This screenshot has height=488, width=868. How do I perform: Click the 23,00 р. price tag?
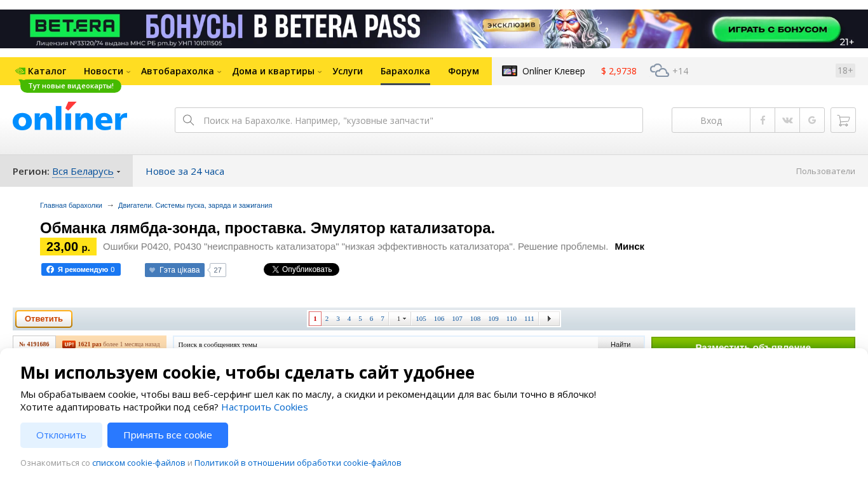pyautogui.click(x=68, y=247)
